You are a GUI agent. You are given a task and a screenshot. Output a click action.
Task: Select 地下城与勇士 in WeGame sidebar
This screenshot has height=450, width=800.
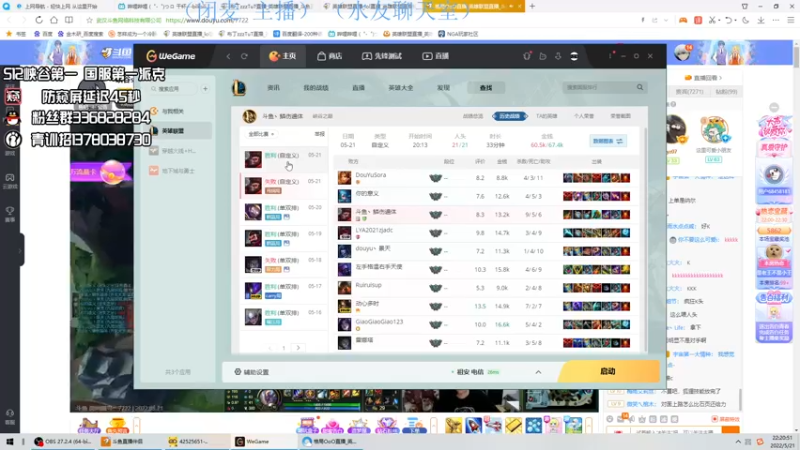(x=173, y=171)
